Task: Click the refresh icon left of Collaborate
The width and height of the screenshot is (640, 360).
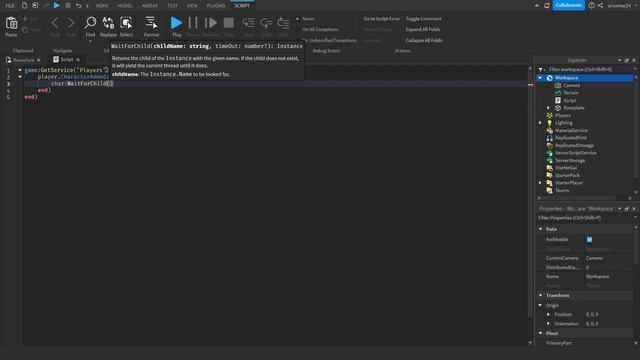Action: [547, 5]
